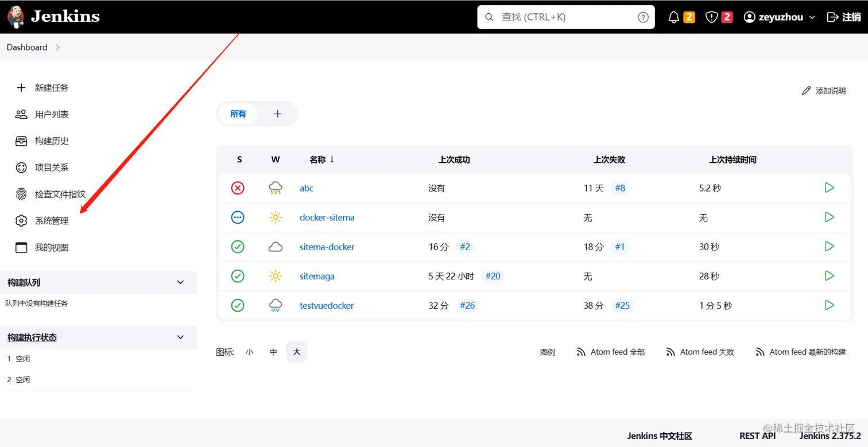
Task: Open the sitemaga job
Action: pos(317,276)
